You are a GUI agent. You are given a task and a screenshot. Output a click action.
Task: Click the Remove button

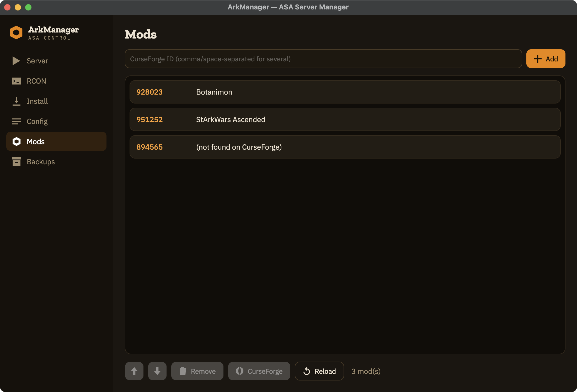click(197, 371)
